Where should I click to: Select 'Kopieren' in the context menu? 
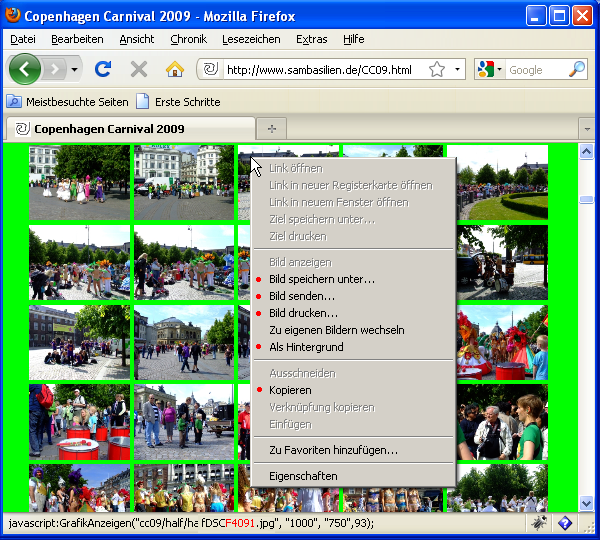(290, 390)
